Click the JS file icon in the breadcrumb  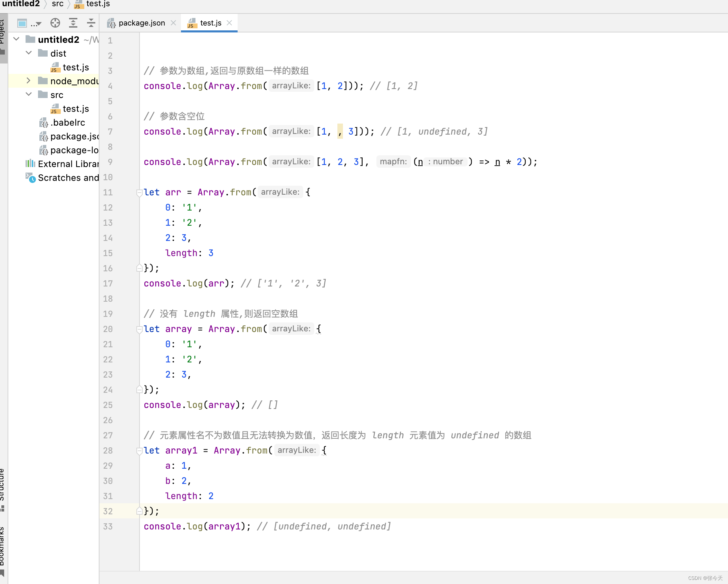click(x=79, y=4)
